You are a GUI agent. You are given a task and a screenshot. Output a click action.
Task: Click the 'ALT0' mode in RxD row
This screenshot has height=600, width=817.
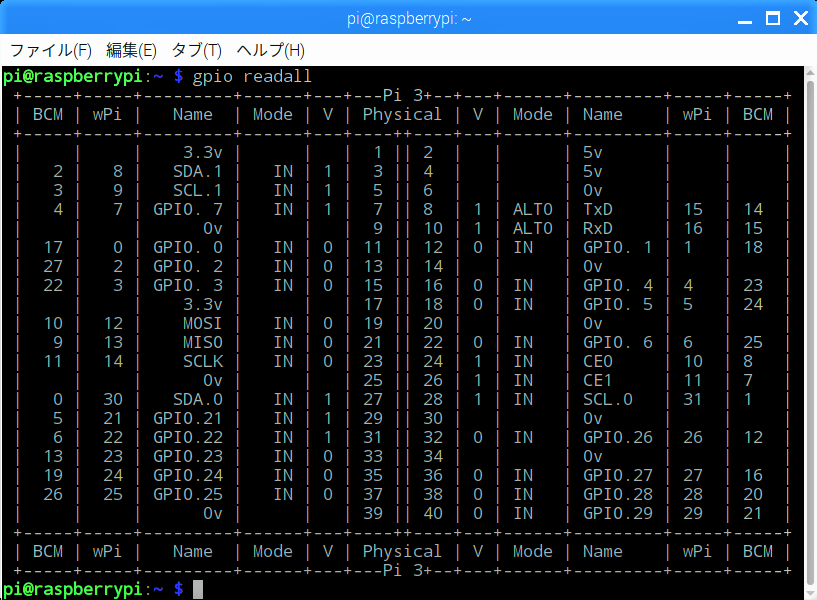[533, 228]
